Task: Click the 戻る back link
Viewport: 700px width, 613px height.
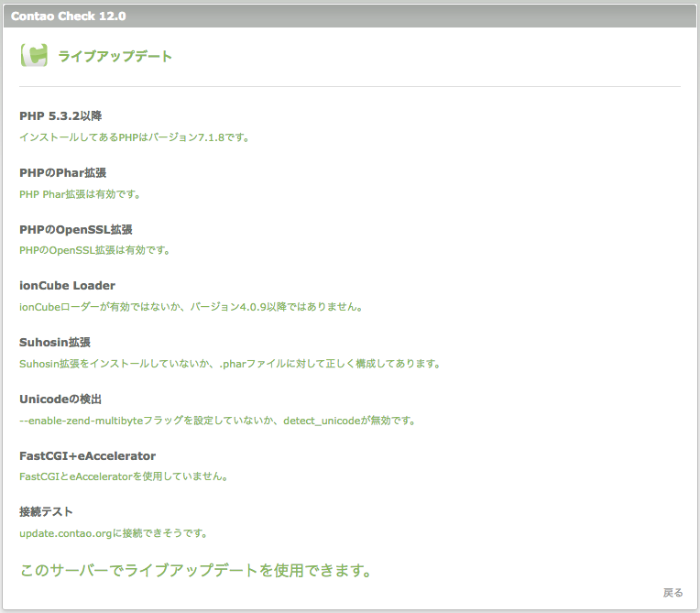Action: [673, 593]
